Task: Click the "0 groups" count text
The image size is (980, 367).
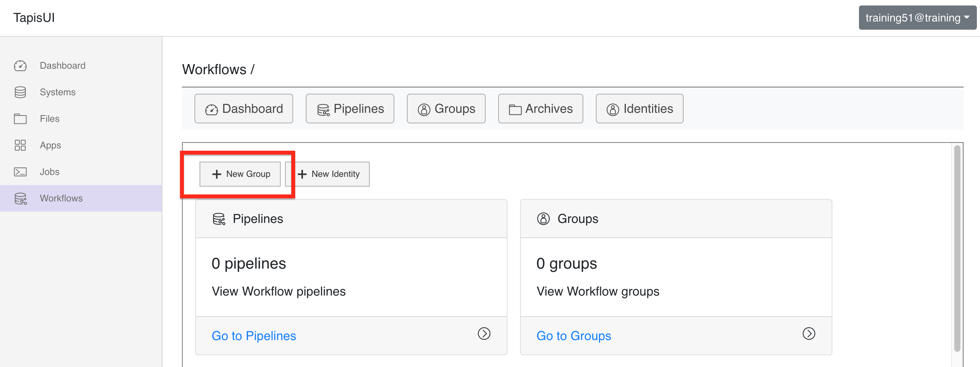Action: 567,264
